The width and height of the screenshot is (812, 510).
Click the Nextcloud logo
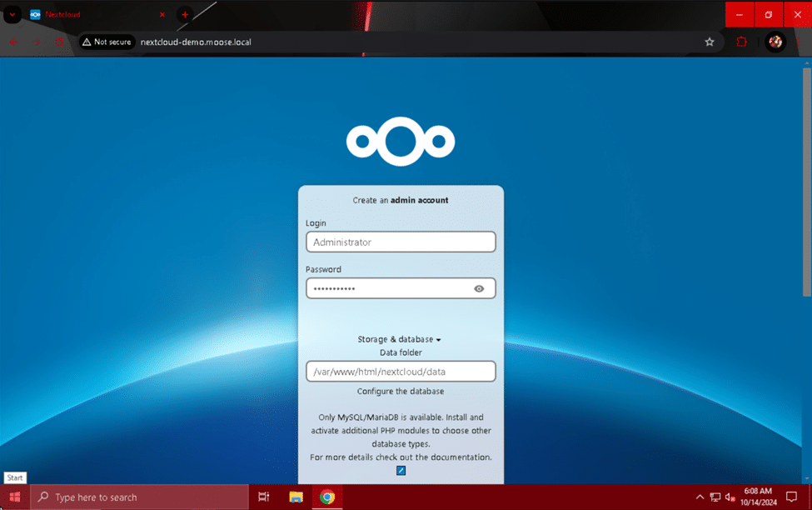click(401, 141)
